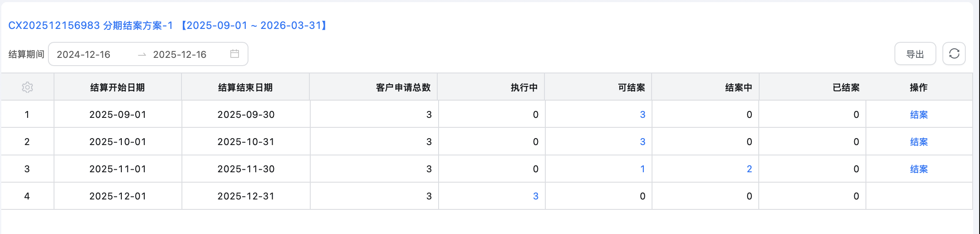The image size is (980, 234).
Task: Edit the settlement start date 2024-12-16
Action: pos(84,54)
